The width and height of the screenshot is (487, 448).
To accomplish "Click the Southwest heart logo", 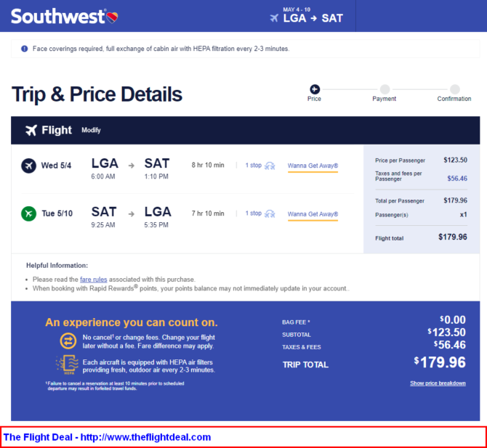I will 112,17.
